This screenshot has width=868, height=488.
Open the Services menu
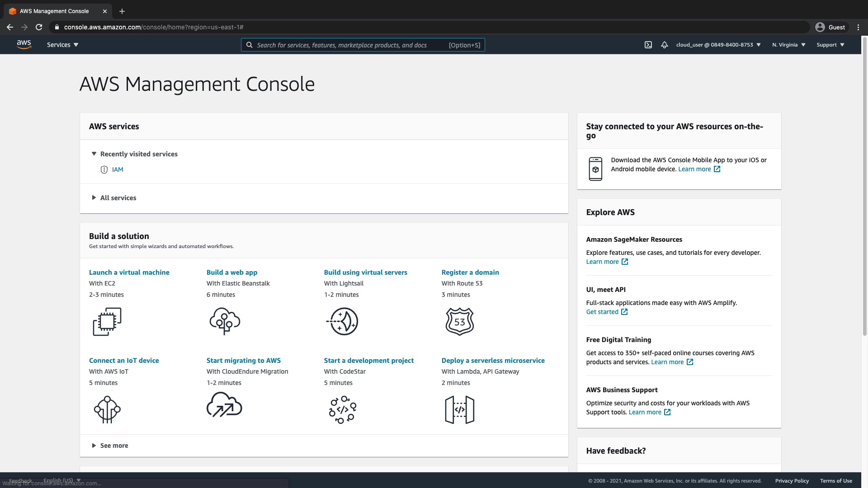62,45
